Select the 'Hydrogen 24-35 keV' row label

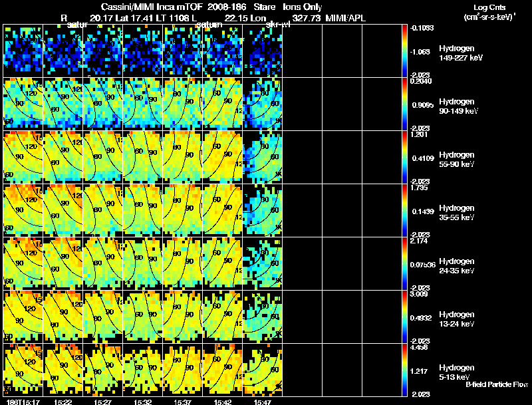tap(457, 266)
